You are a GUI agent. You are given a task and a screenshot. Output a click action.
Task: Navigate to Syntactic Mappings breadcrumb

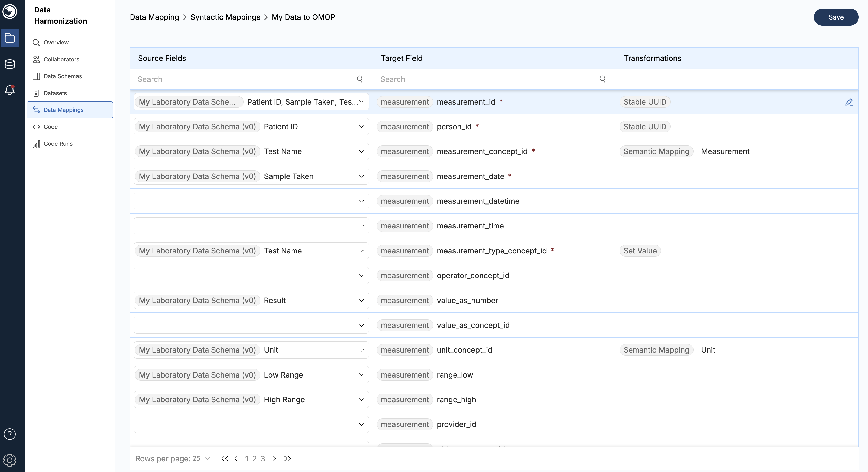(x=225, y=17)
